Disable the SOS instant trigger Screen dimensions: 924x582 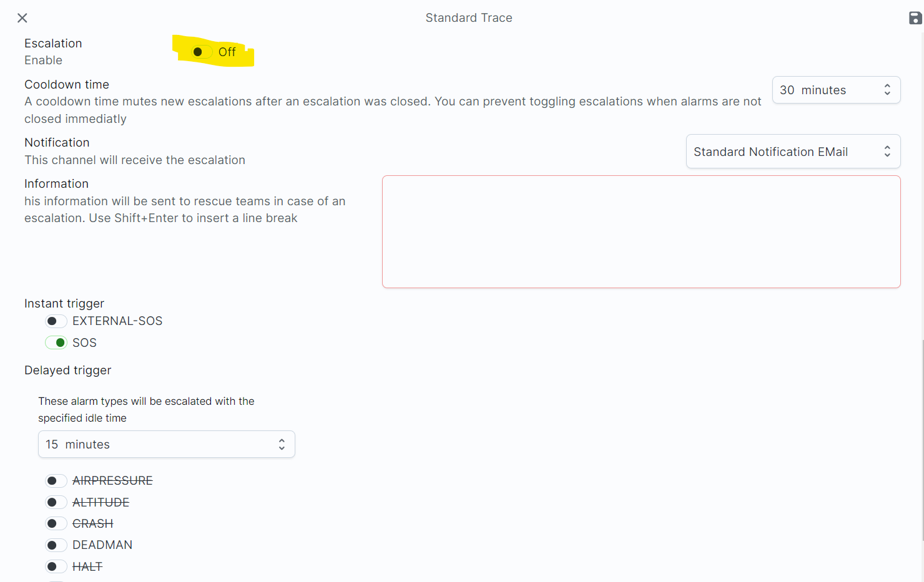(x=56, y=342)
